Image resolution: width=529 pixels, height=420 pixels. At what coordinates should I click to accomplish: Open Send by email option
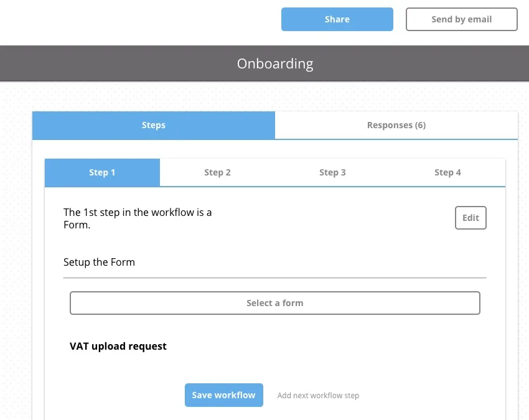point(462,19)
